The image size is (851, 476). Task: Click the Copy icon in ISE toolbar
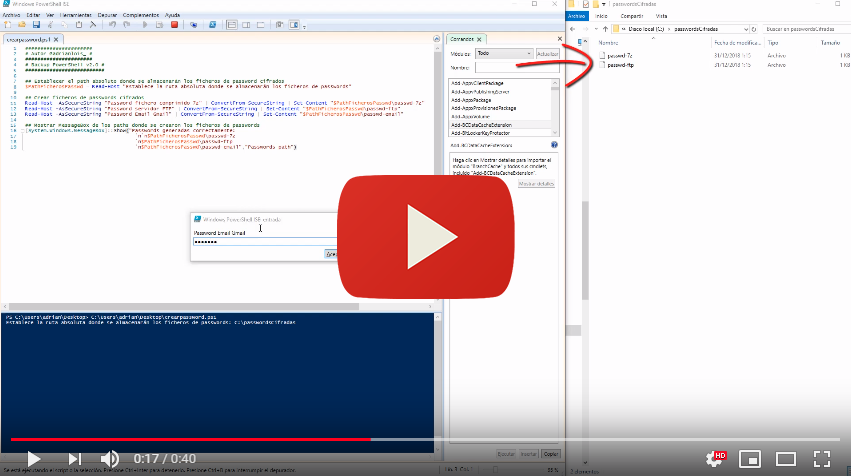point(65,25)
